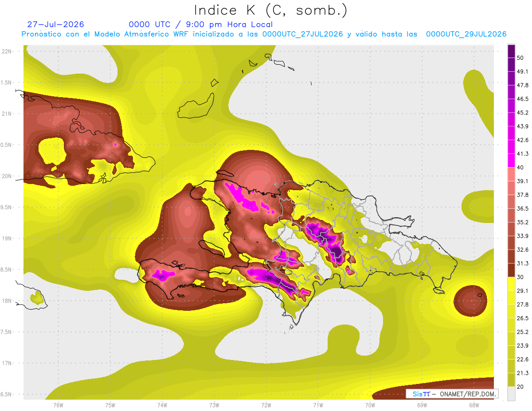Image resolution: width=532 pixels, height=411 pixels.
Task: Click the salmon swatch between 39.1 and 40
Action: click(x=511, y=174)
